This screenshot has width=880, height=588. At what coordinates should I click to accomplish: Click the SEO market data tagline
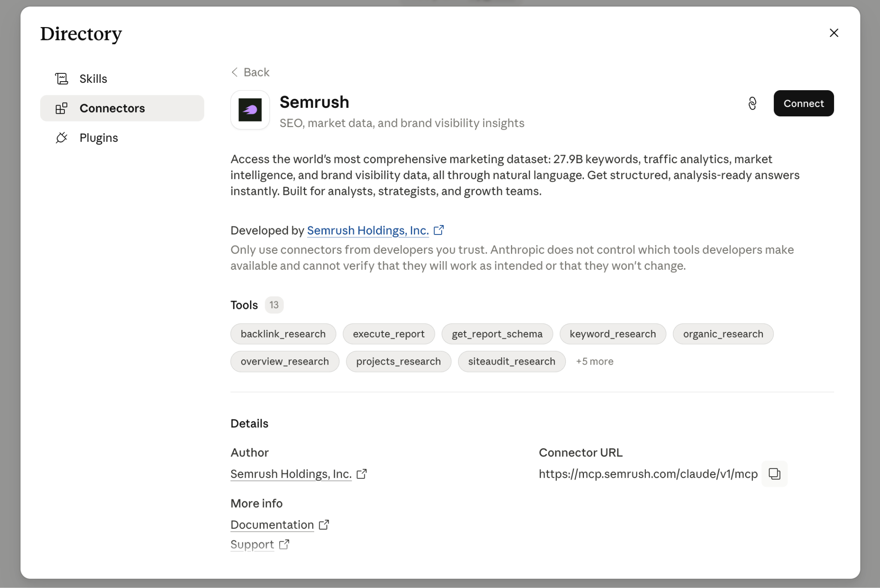[402, 123]
